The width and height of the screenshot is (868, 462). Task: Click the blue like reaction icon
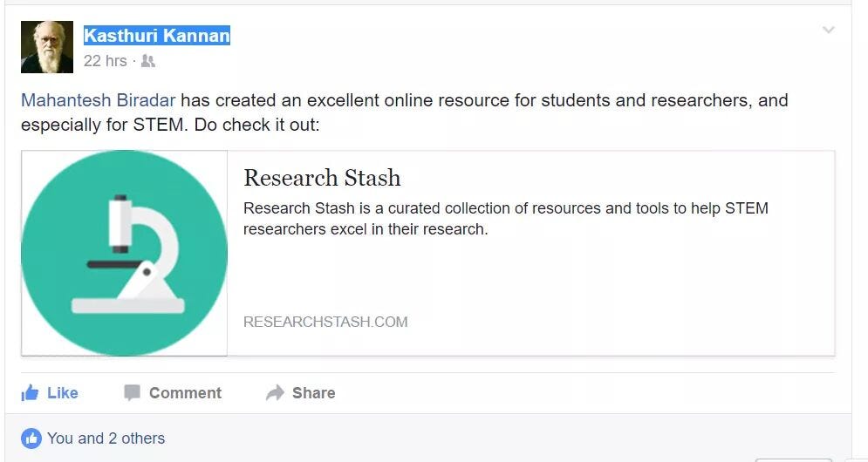pos(31,438)
